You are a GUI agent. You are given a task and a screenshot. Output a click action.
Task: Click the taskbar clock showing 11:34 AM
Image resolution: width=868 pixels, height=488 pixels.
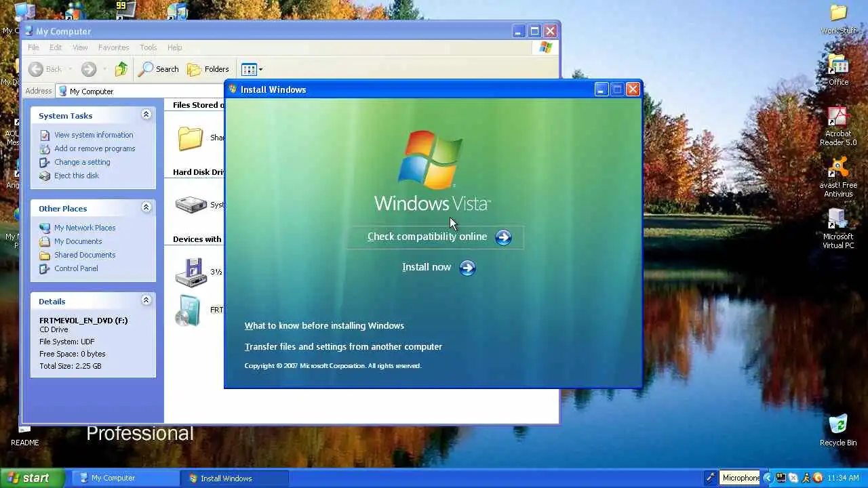843,478
